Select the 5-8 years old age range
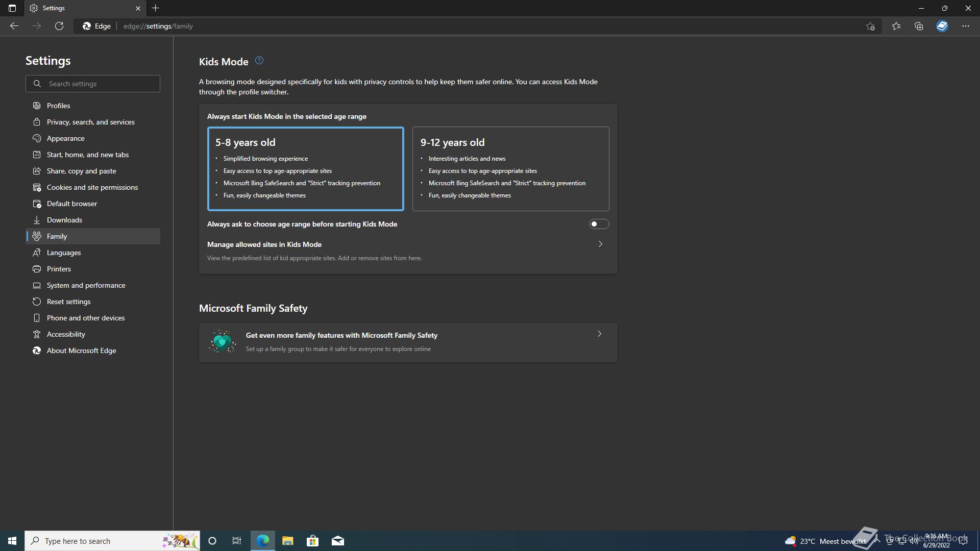 point(305,169)
